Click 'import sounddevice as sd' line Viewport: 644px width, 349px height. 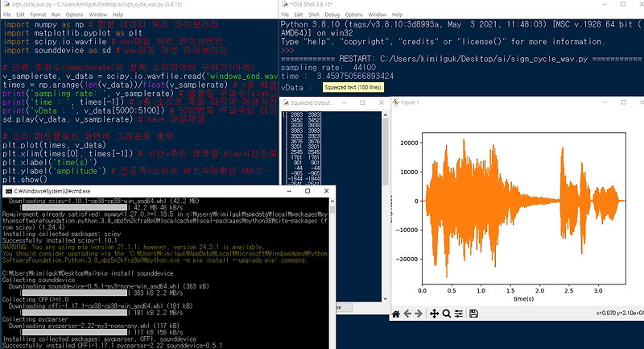click(56, 50)
